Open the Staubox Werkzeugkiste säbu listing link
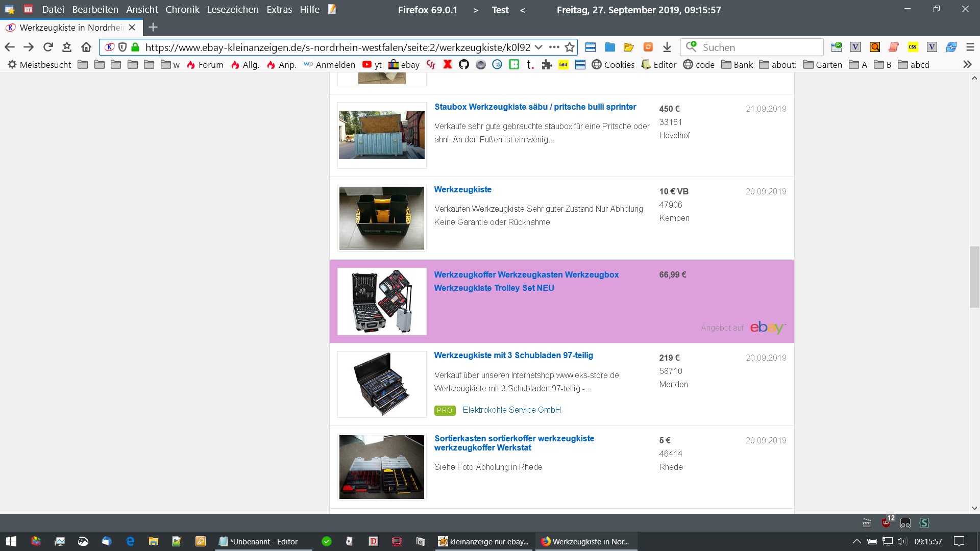Image resolution: width=980 pixels, height=551 pixels. pyautogui.click(x=535, y=107)
